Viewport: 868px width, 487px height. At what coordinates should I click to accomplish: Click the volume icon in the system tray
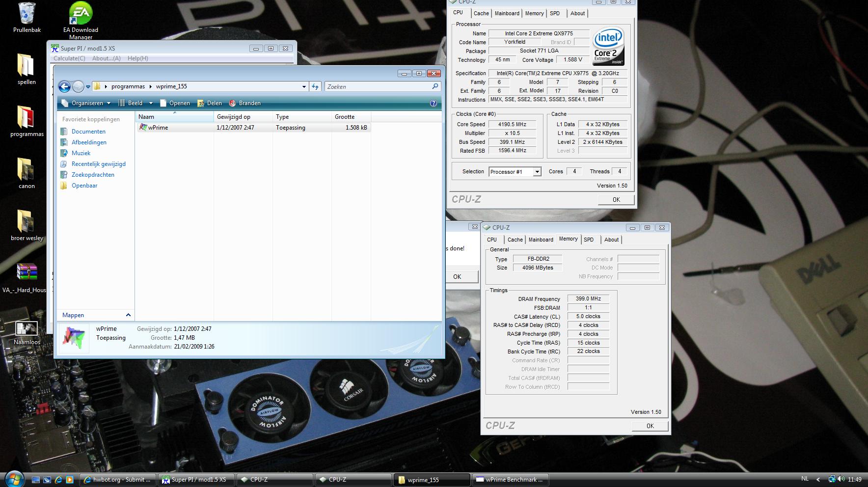pyautogui.click(x=841, y=479)
